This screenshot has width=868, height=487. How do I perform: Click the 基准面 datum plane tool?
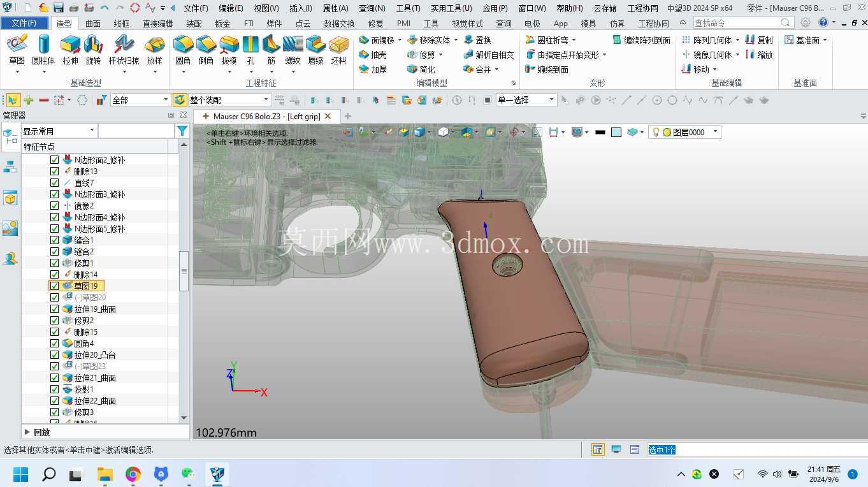click(x=802, y=40)
